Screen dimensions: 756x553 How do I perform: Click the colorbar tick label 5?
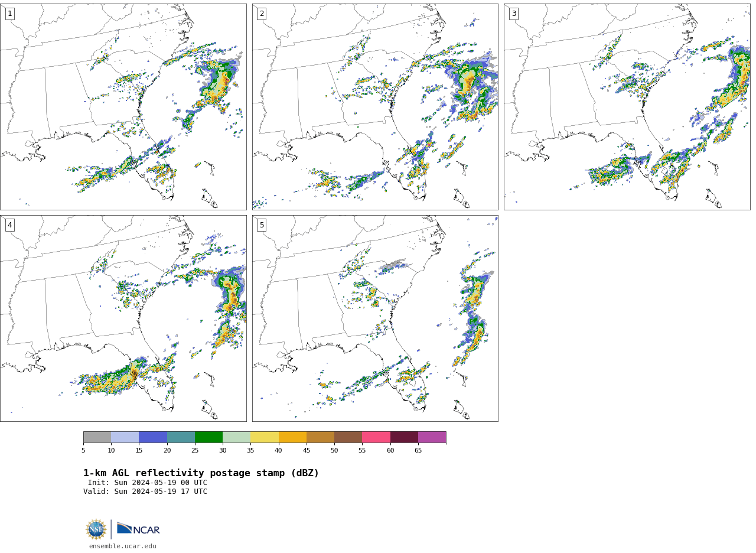[x=83, y=451]
